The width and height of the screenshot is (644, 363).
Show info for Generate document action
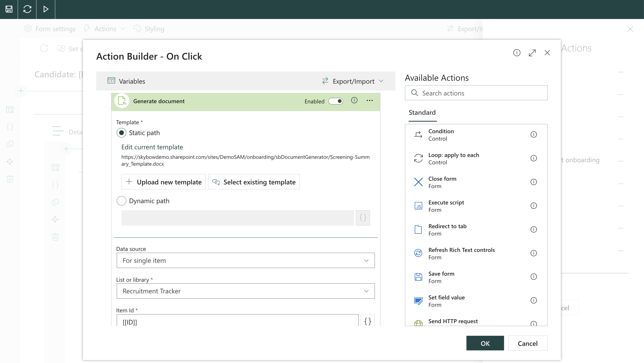pyautogui.click(x=354, y=100)
